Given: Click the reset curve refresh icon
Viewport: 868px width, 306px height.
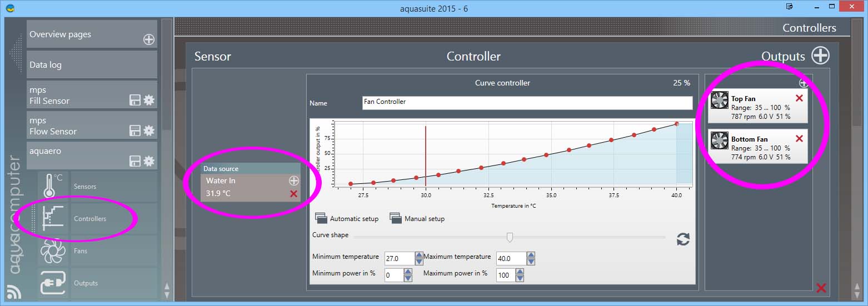Looking at the screenshot, I should pos(683,239).
